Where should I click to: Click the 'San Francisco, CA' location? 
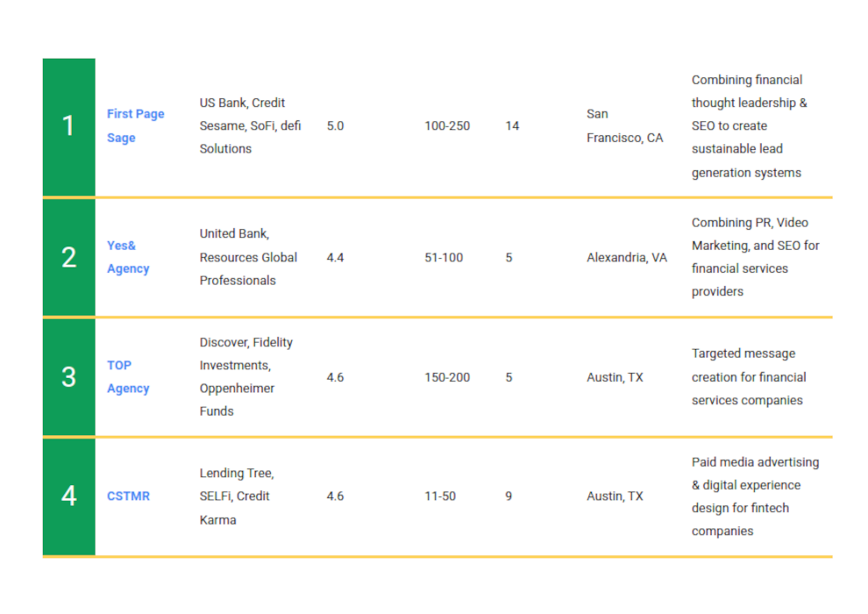coord(625,125)
